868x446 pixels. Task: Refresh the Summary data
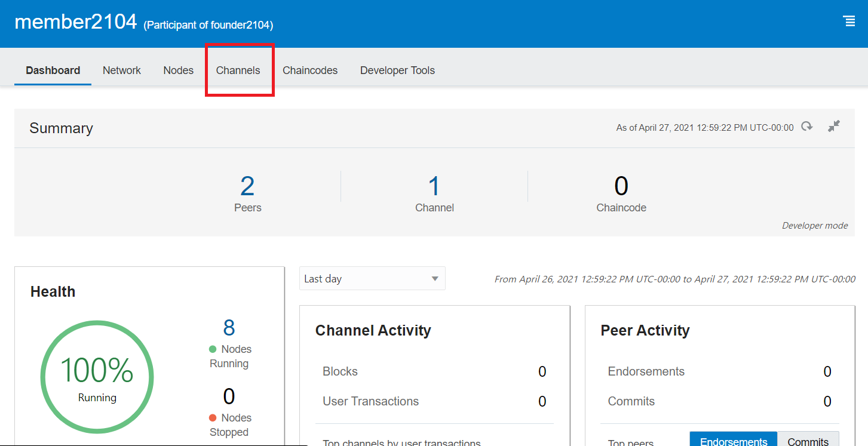(x=807, y=127)
